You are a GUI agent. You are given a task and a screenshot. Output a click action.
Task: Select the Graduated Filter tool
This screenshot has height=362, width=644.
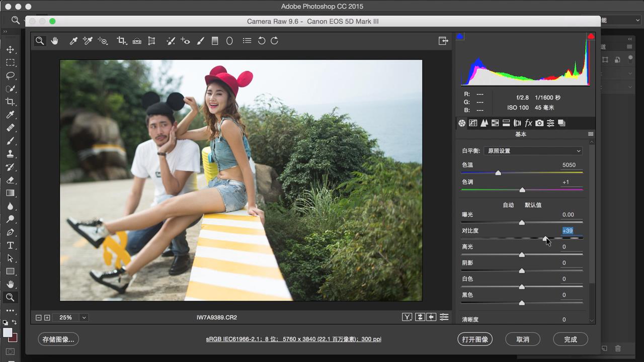coord(215,41)
